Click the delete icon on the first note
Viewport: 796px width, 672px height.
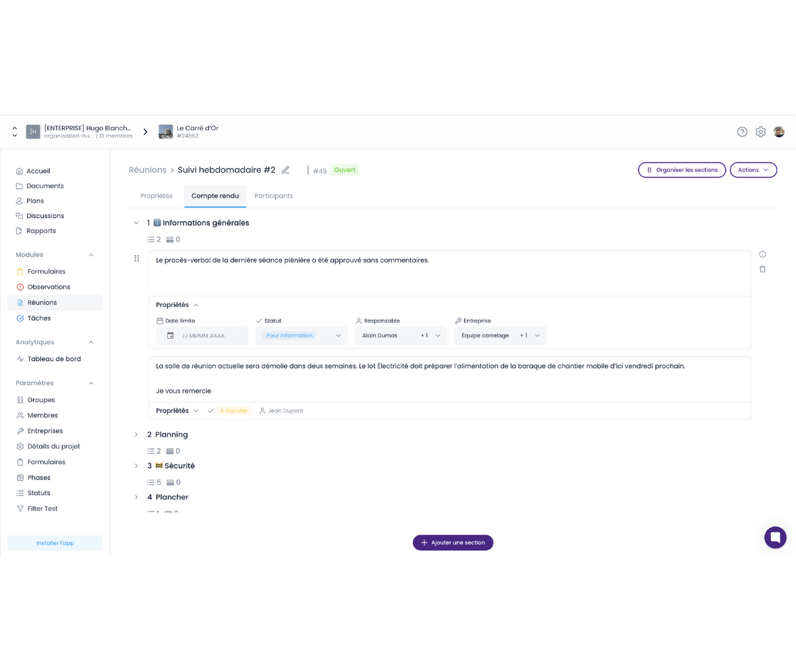click(762, 269)
